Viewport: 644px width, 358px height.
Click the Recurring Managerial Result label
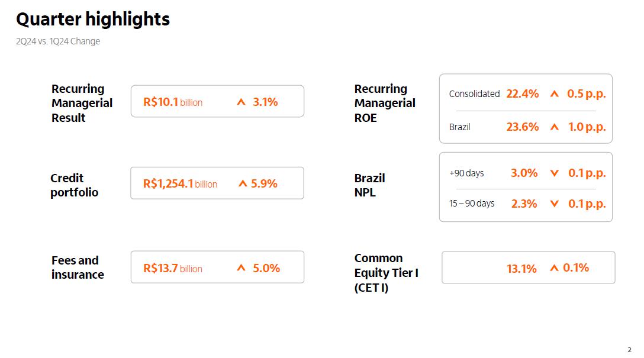(x=82, y=103)
